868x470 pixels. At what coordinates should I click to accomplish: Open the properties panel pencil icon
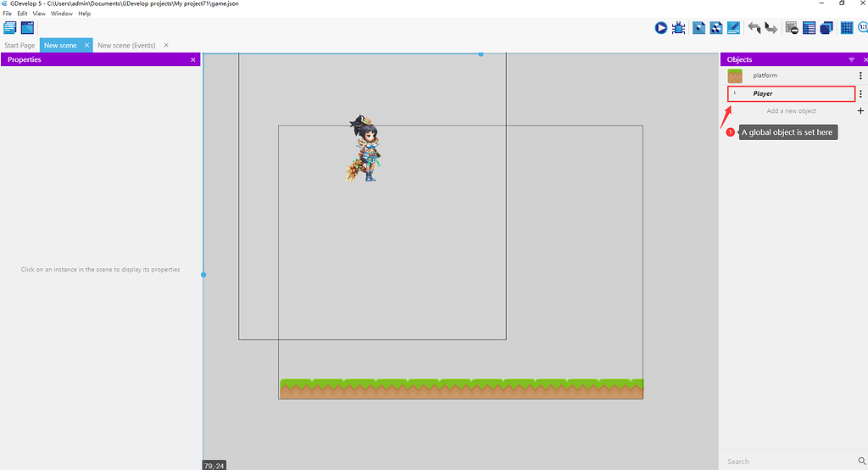click(734, 28)
